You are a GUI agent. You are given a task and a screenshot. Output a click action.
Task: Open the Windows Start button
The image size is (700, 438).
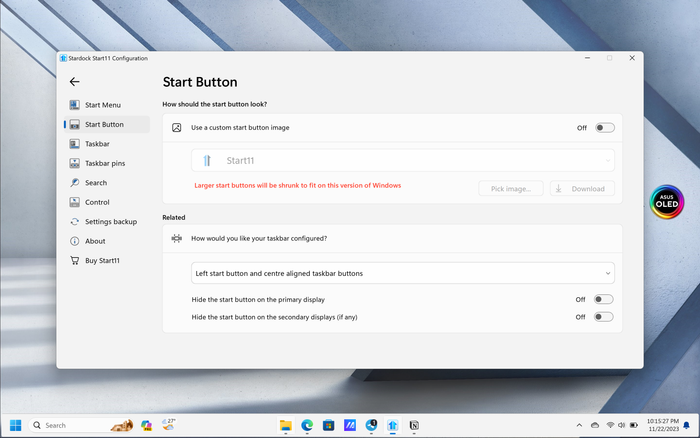pos(16,425)
